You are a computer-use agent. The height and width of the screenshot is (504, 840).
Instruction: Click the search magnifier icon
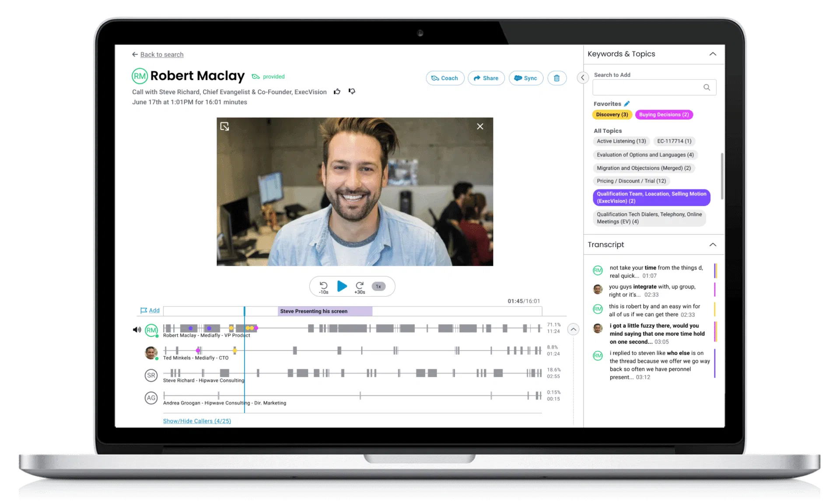(707, 87)
